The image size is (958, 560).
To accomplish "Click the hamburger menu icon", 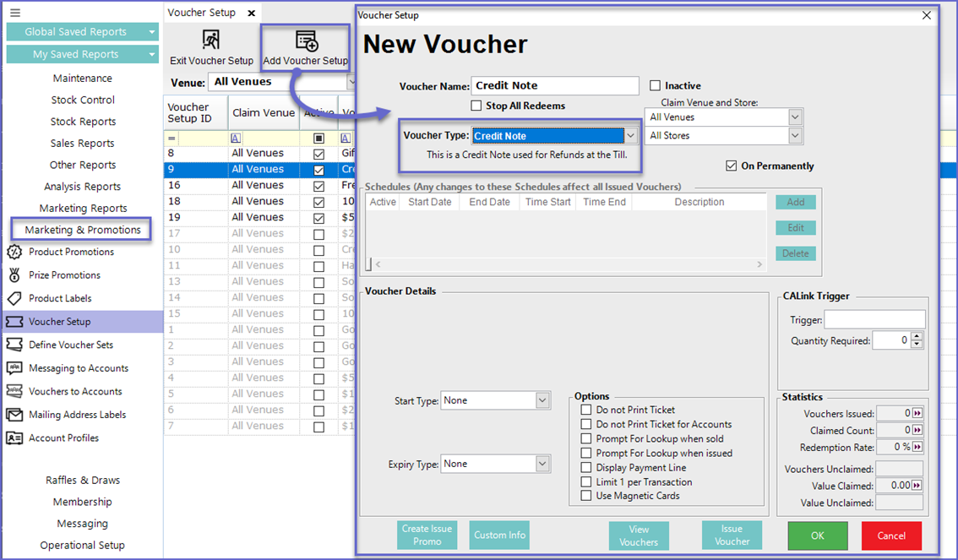I will pyautogui.click(x=15, y=13).
